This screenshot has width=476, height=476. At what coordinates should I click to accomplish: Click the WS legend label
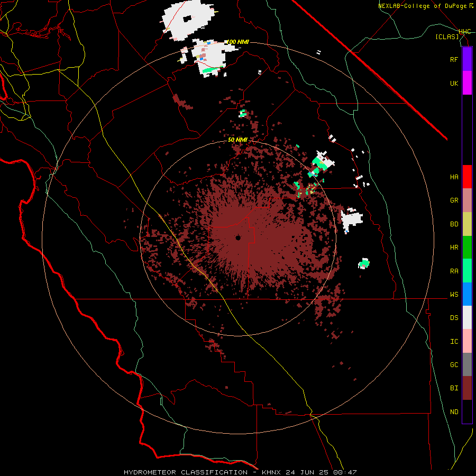[454, 295]
